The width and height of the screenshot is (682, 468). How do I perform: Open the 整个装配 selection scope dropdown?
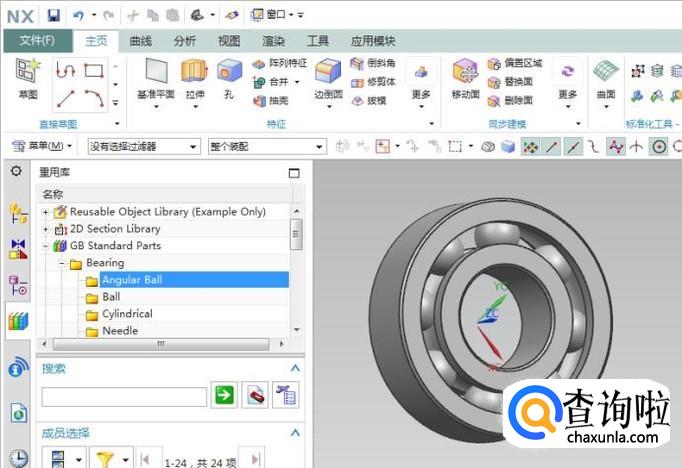(258, 146)
